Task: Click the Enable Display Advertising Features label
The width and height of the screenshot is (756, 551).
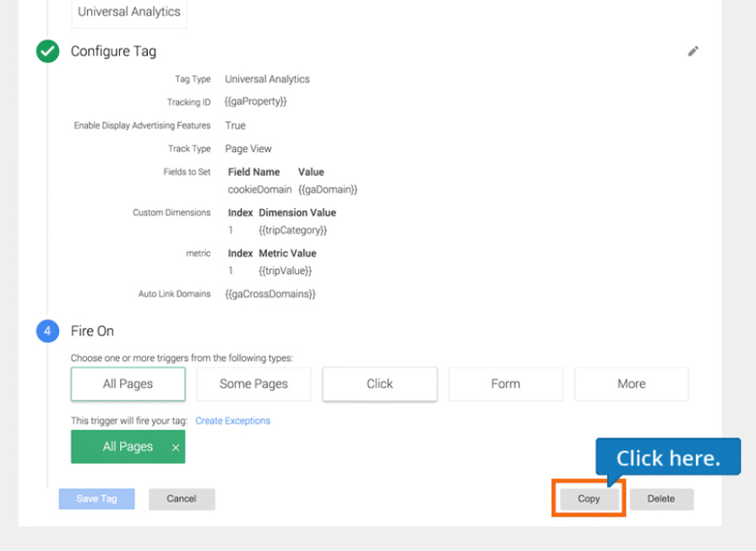Action: (x=142, y=125)
